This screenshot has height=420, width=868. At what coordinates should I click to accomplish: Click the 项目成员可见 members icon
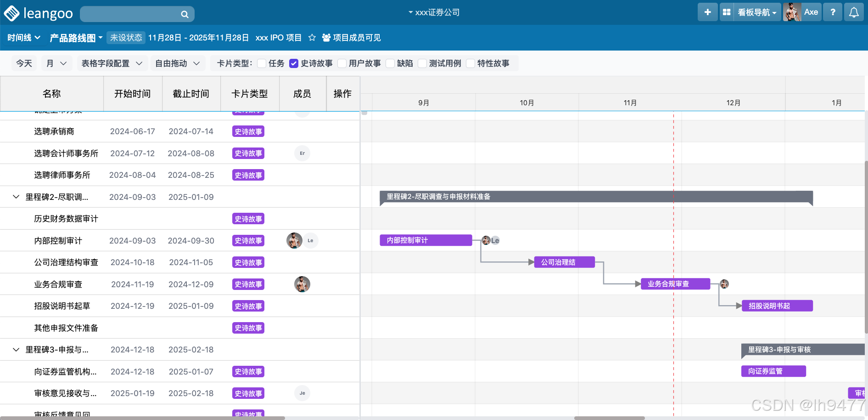(x=326, y=38)
